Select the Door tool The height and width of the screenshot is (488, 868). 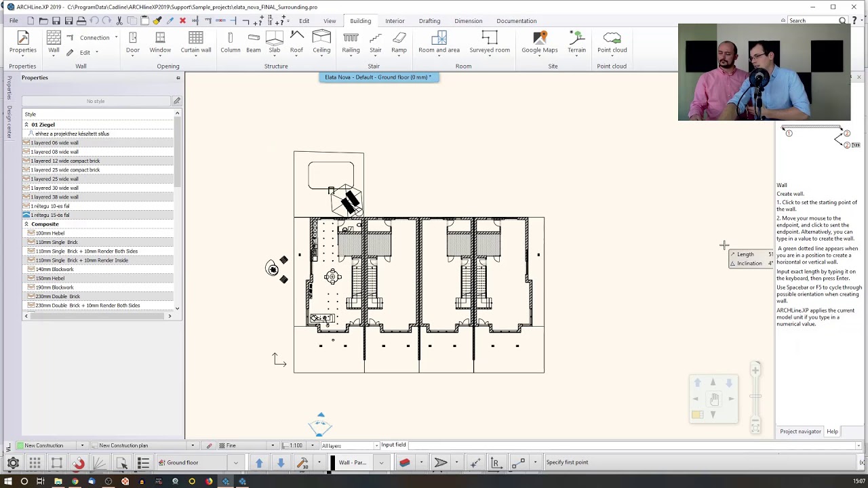132,42
